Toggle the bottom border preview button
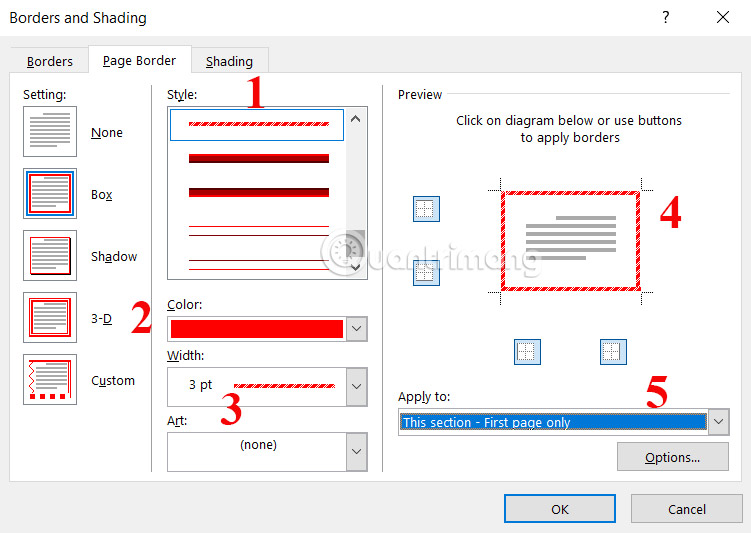This screenshot has height=533, width=751. pos(426,272)
